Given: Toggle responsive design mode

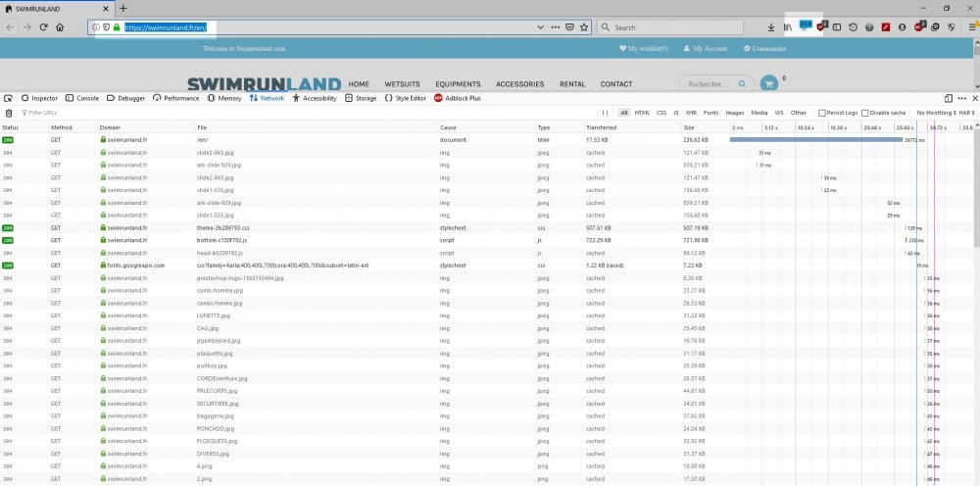Looking at the screenshot, I should [x=948, y=98].
